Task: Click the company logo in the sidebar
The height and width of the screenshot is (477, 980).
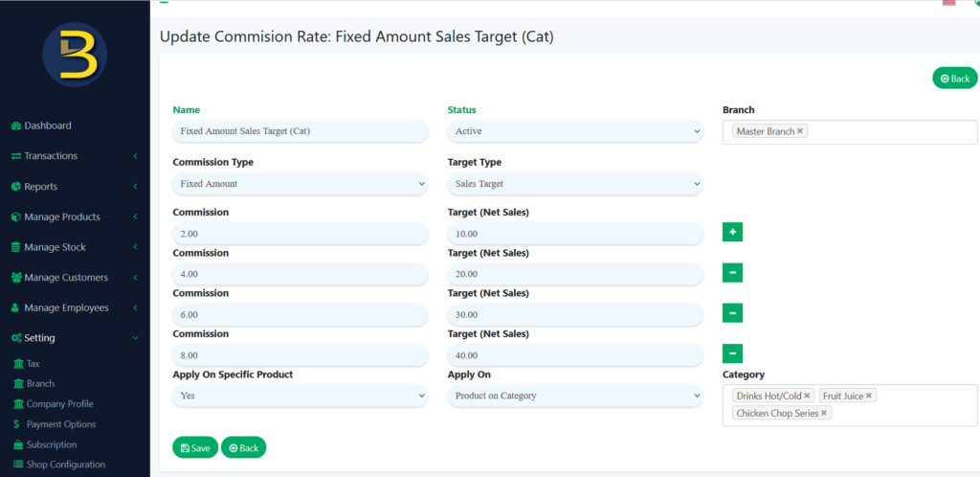Action: [75, 55]
